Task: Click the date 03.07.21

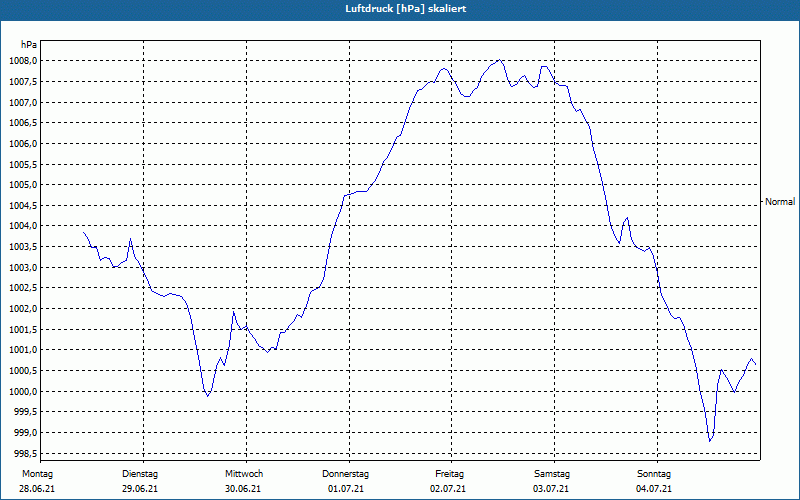Action: pos(551,489)
